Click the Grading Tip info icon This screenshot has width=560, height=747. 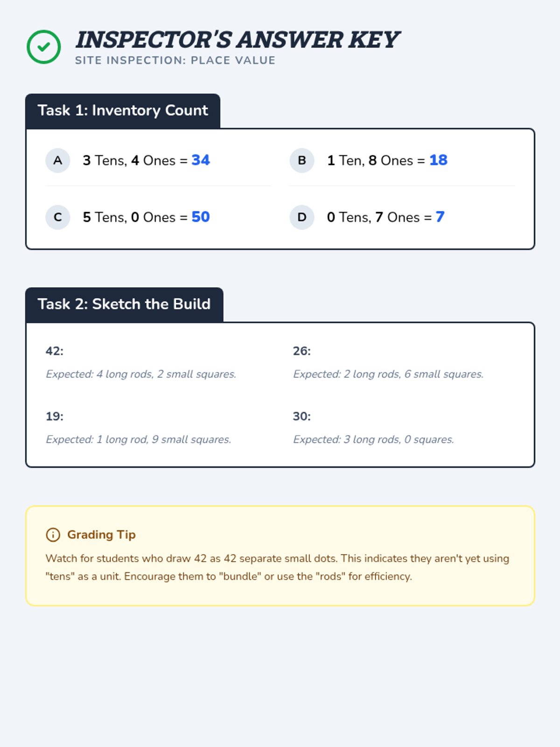(53, 535)
